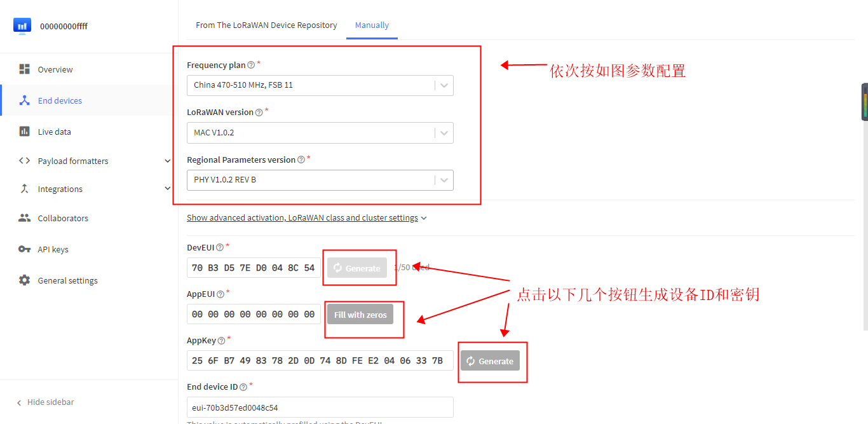Click the End devices icon in sidebar
The width and height of the screenshot is (868, 424).
25,100
